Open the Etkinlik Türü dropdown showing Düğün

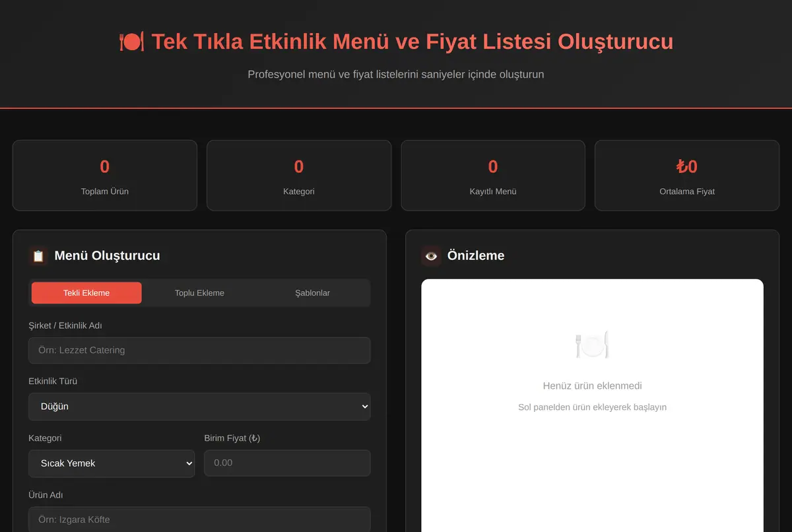[x=199, y=407]
